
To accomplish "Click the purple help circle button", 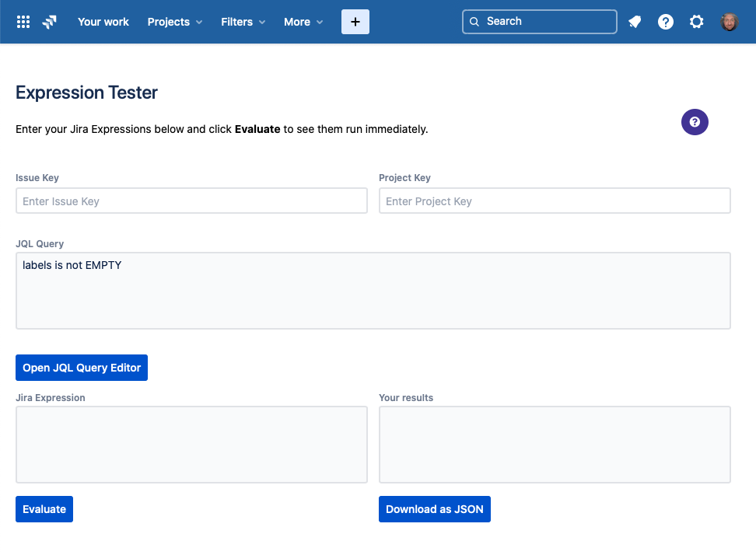I will coord(695,122).
